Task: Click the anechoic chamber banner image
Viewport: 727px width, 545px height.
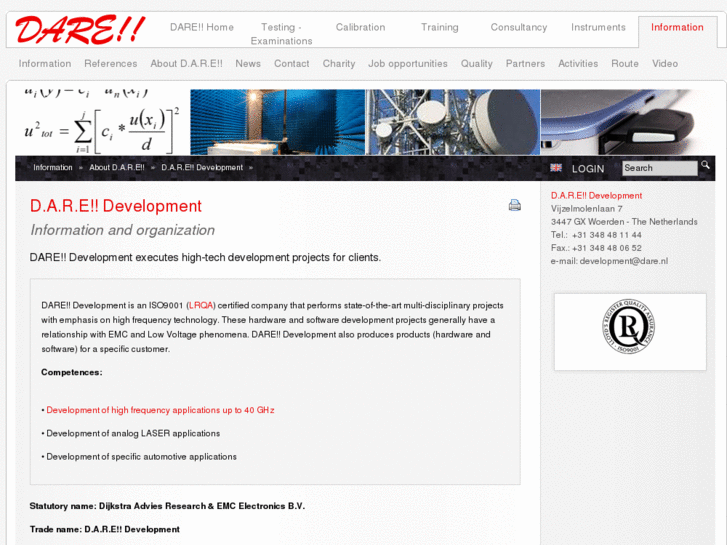Action: pos(278,122)
